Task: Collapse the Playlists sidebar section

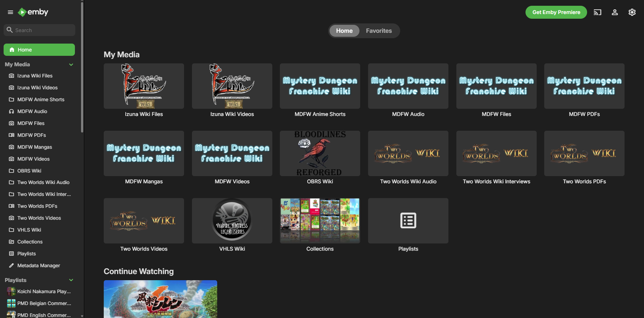Action: click(x=71, y=280)
